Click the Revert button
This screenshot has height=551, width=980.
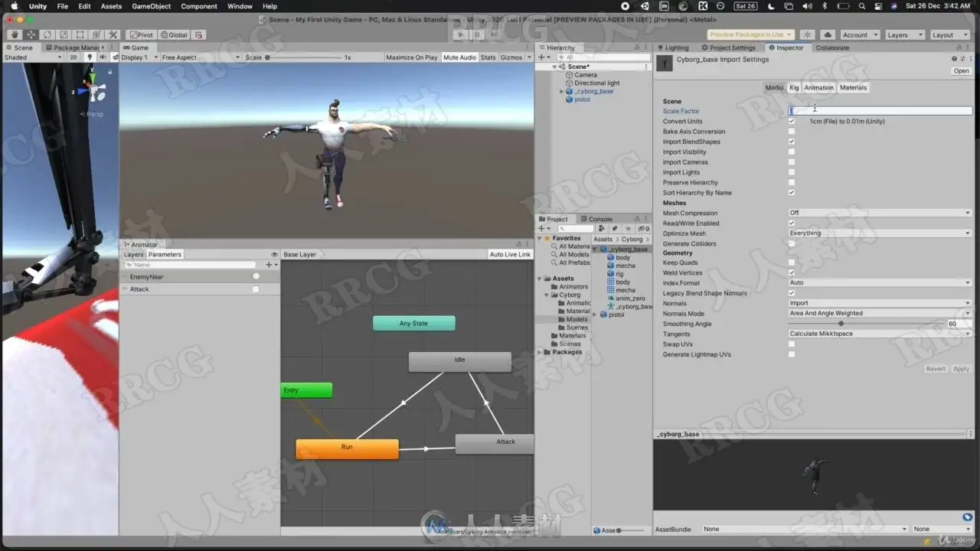tap(936, 369)
